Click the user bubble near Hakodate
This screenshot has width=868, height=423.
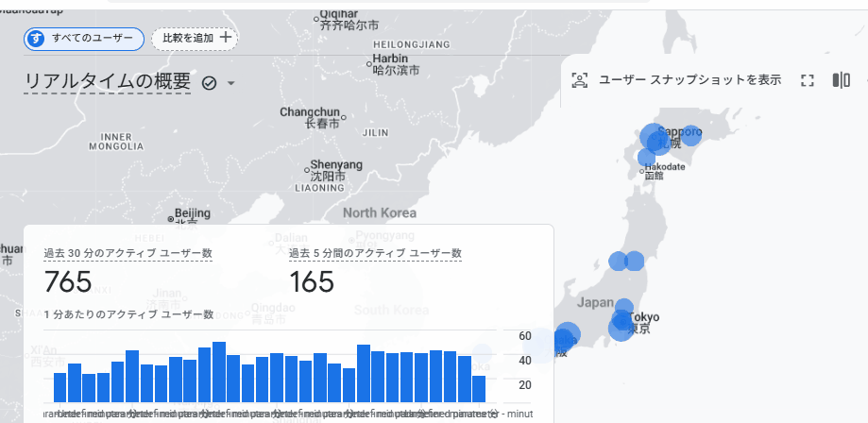pos(646,158)
